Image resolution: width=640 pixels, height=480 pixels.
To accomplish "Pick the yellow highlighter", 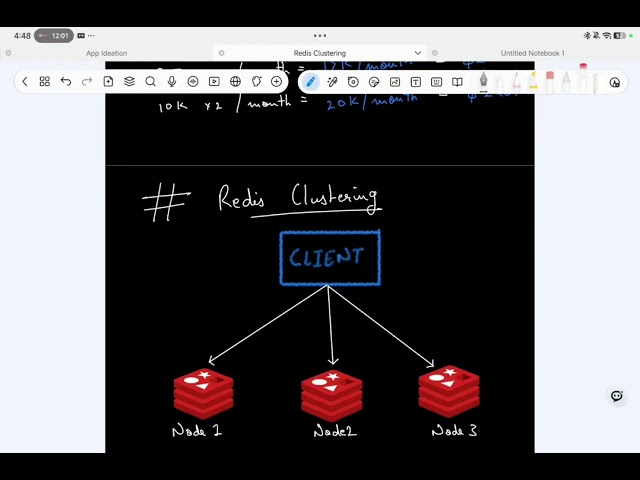I will pos(533,82).
